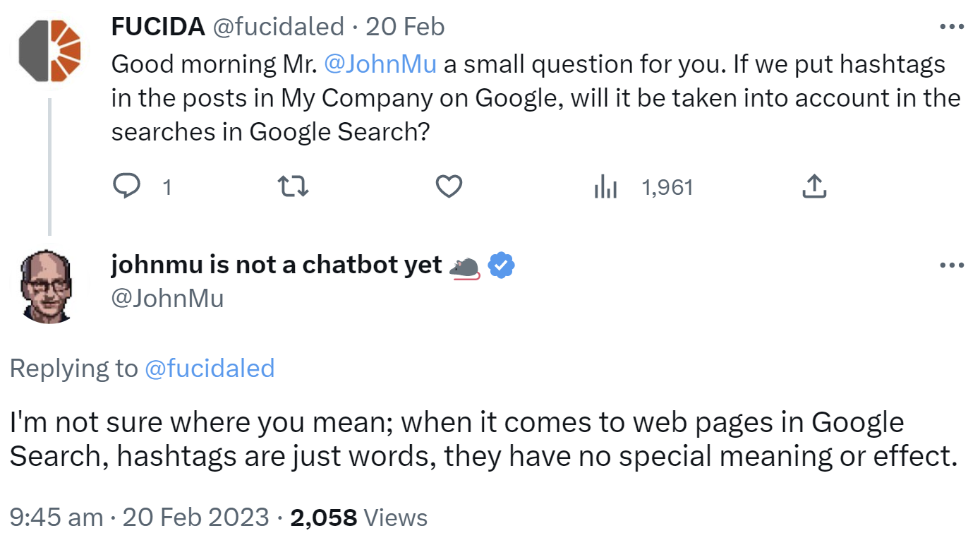Click the share upload icon on the tweet

point(814,186)
